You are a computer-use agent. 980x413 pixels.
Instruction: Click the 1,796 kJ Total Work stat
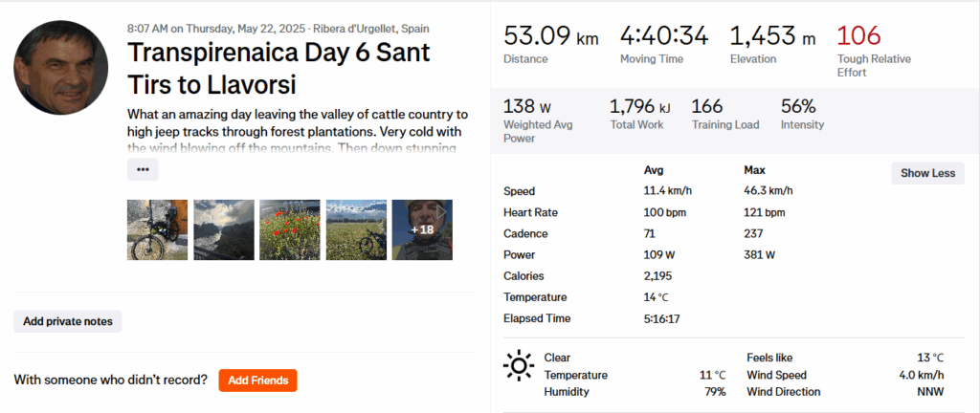pos(640,114)
